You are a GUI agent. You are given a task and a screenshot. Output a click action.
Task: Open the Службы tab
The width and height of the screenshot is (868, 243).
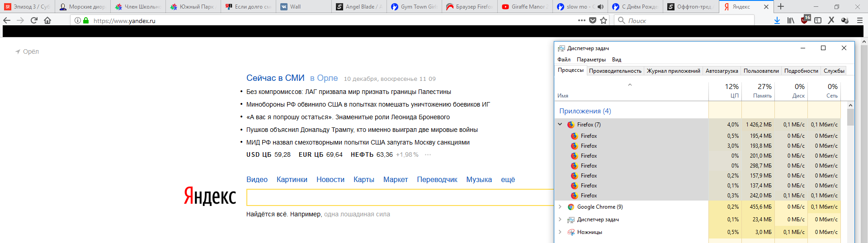click(834, 71)
